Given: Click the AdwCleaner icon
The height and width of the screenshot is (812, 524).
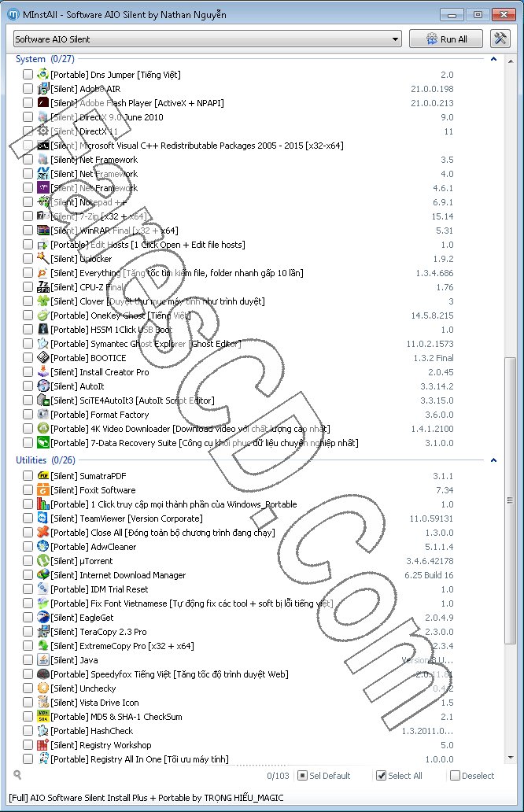Looking at the screenshot, I should point(43,546).
